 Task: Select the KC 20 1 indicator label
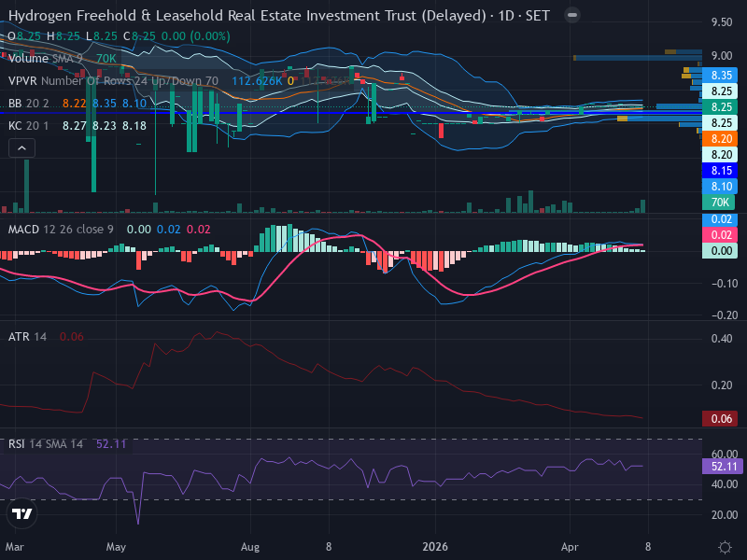pos(29,126)
